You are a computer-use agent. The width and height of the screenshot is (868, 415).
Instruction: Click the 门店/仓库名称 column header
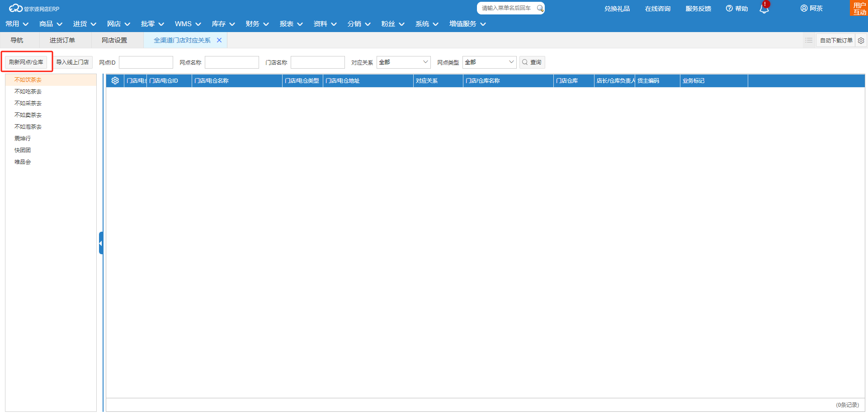[509, 81]
